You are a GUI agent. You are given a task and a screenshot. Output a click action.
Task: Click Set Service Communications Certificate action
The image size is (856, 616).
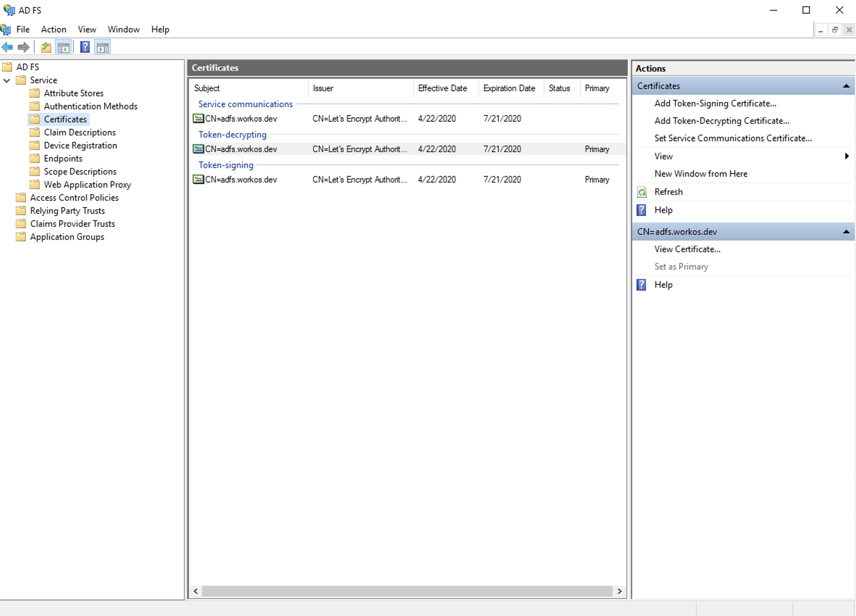[x=733, y=138]
